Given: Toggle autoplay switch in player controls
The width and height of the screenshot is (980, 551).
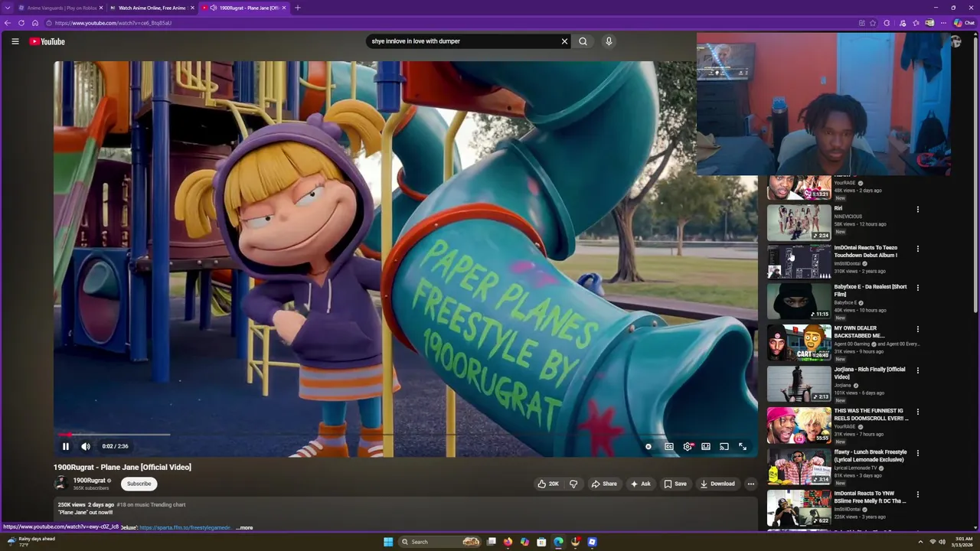Looking at the screenshot, I should pyautogui.click(x=648, y=446).
